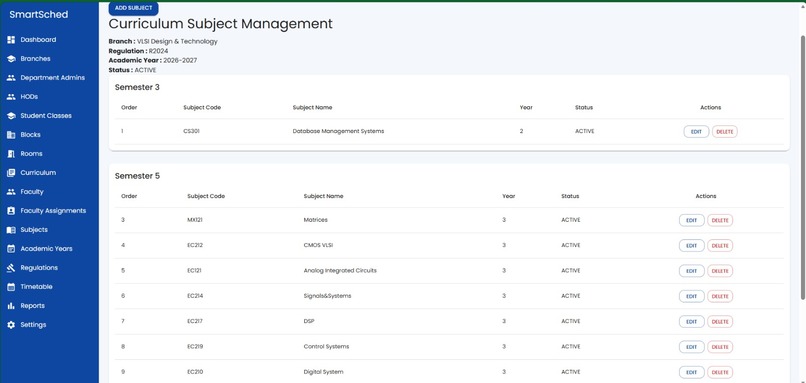Click the Faculty people icon
This screenshot has width=806, height=383.
tap(11, 192)
